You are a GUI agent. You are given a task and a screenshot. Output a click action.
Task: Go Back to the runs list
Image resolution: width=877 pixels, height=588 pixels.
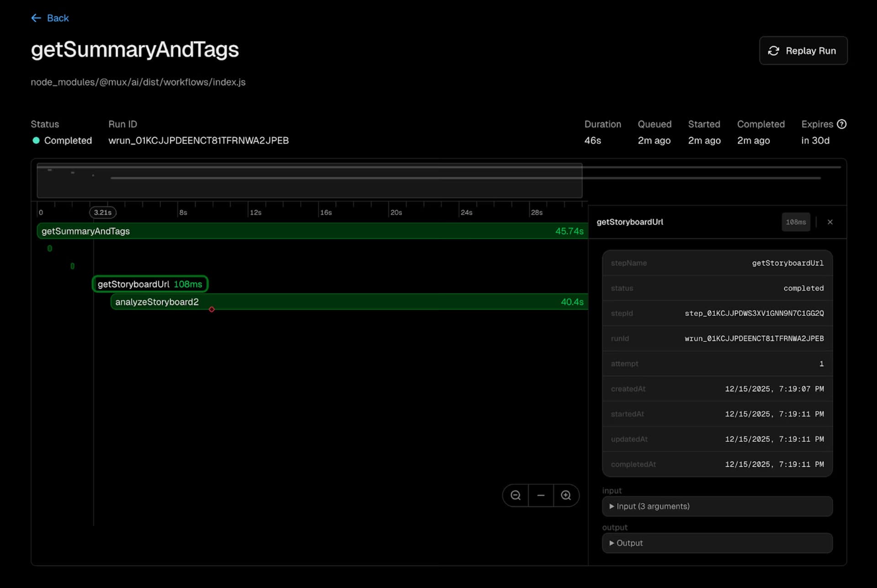pos(58,18)
